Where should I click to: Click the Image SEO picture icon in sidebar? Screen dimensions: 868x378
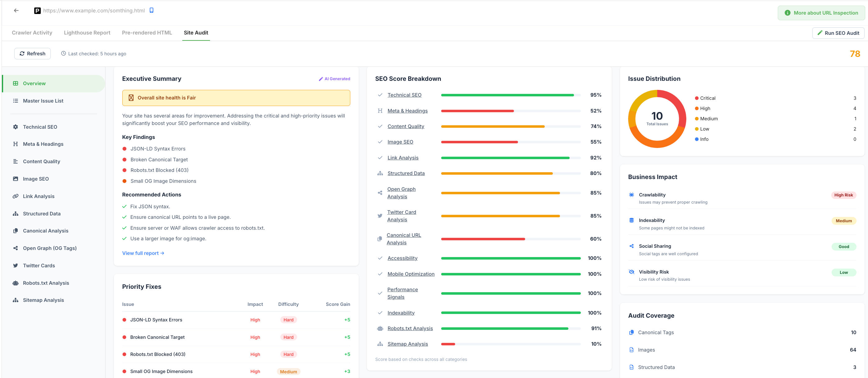coord(16,179)
